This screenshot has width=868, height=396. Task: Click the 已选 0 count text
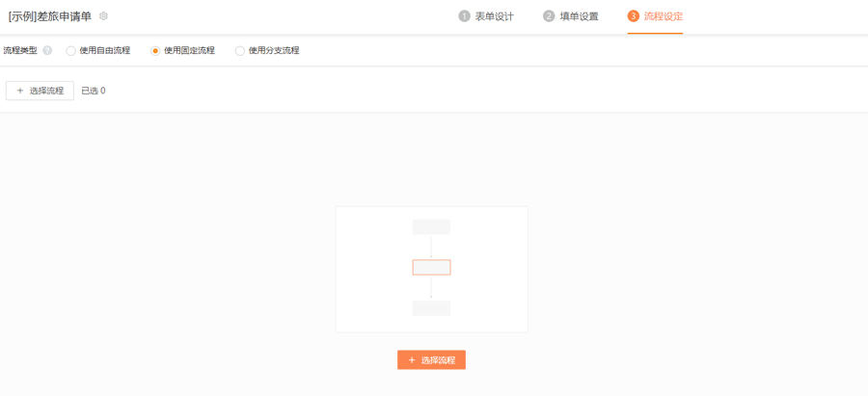coord(94,91)
